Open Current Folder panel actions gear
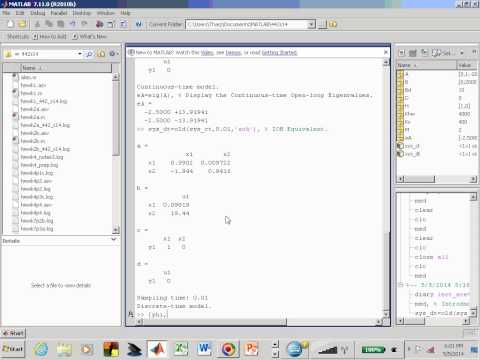This screenshot has height=360, width=480. [113, 54]
